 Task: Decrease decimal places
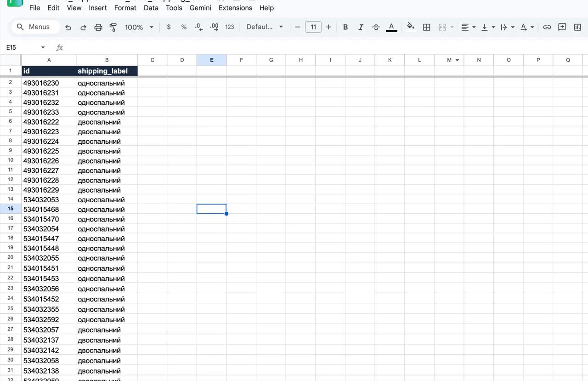click(199, 27)
